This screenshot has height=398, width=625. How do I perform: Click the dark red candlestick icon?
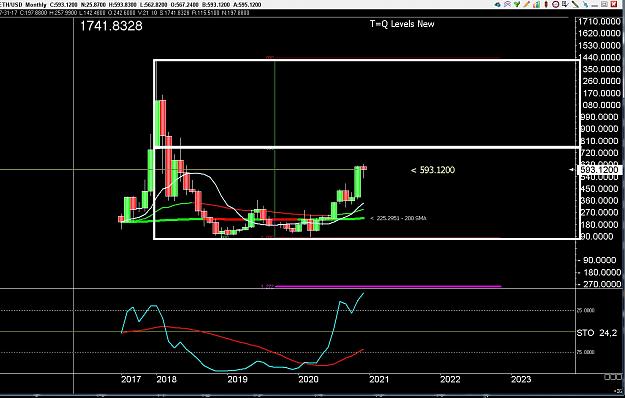click(x=546, y=4)
